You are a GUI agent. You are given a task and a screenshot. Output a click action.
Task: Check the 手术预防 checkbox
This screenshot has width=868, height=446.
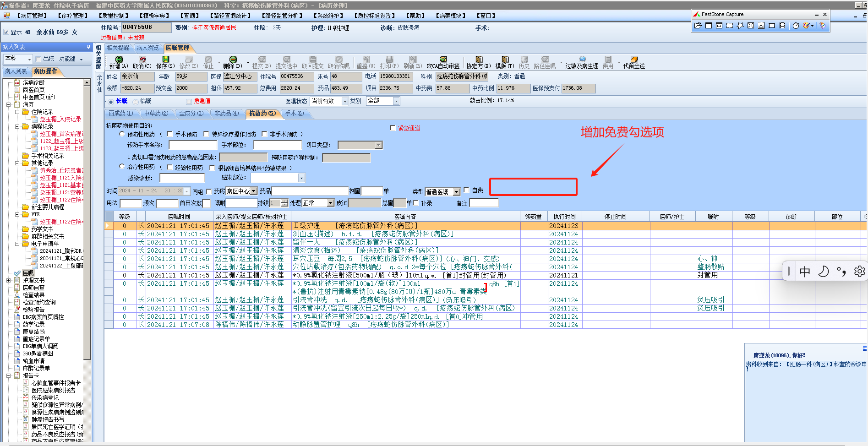(169, 134)
